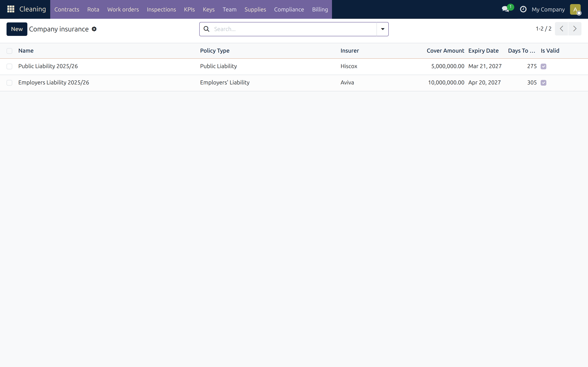
Task: Open the messages chat bubble icon
Action: 505,9
